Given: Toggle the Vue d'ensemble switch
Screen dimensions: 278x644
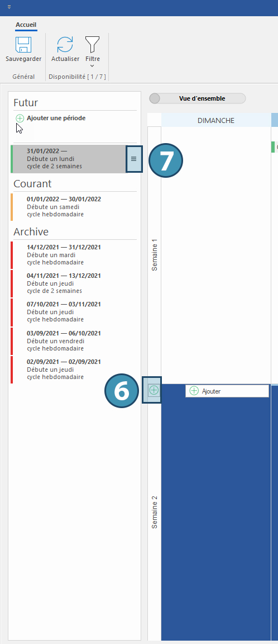Looking at the screenshot, I should pyautogui.click(x=198, y=98).
